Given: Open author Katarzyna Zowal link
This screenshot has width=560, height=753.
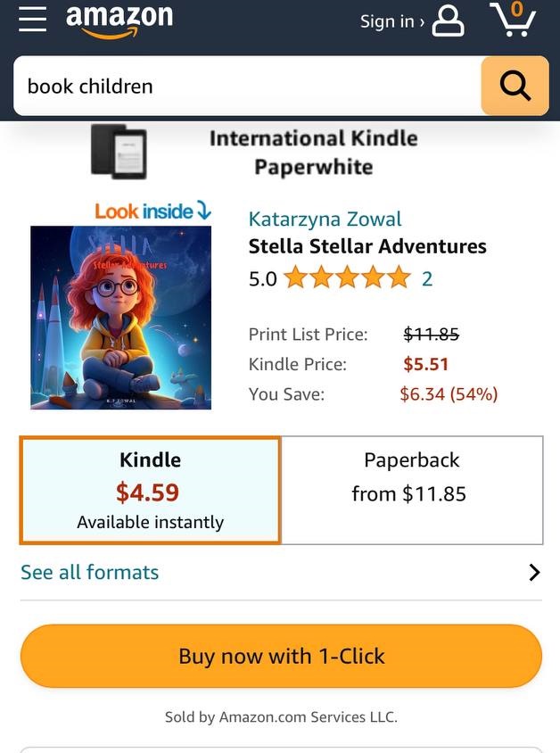Looking at the screenshot, I should pyautogui.click(x=325, y=219).
